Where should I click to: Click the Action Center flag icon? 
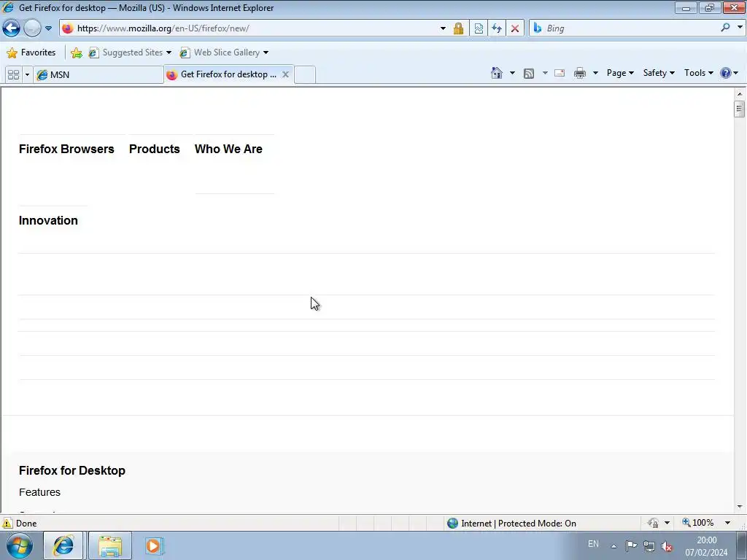(631, 546)
